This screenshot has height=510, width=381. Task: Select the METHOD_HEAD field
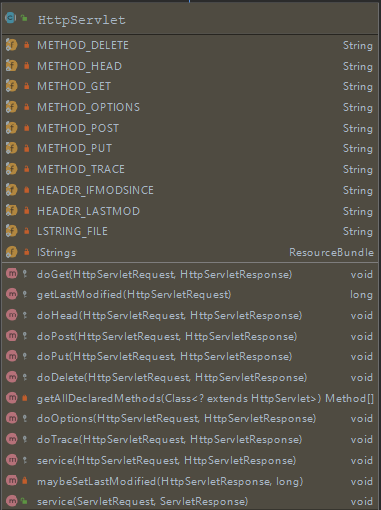point(190,66)
